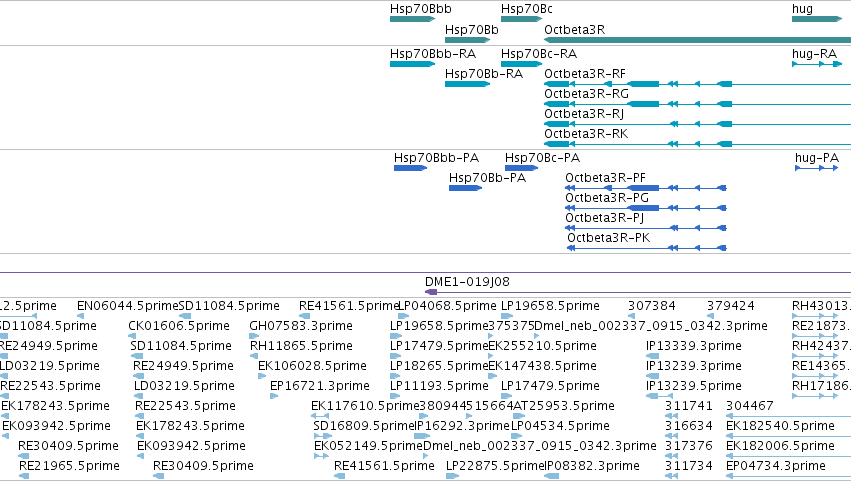Click the Hsp70Bb gene bar
Image resolution: width=851 pixels, height=481 pixels.
coord(467,40)
